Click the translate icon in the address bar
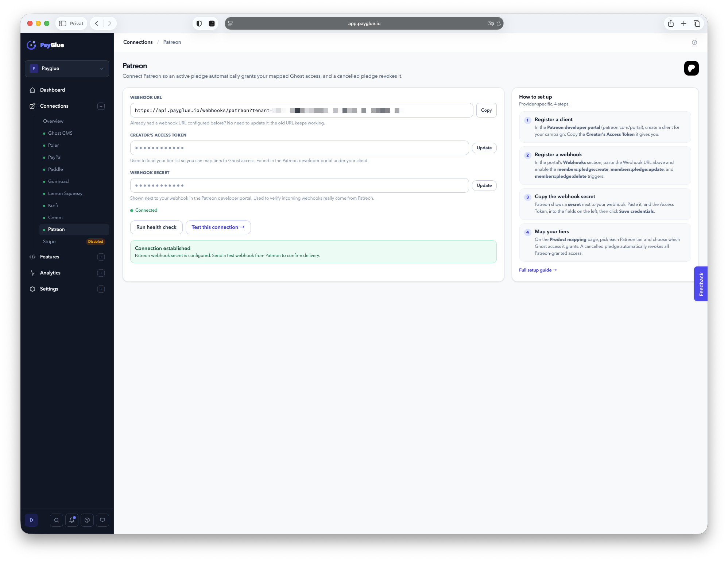This screenshot has width=728, height=561. click(x=491, y=23)
